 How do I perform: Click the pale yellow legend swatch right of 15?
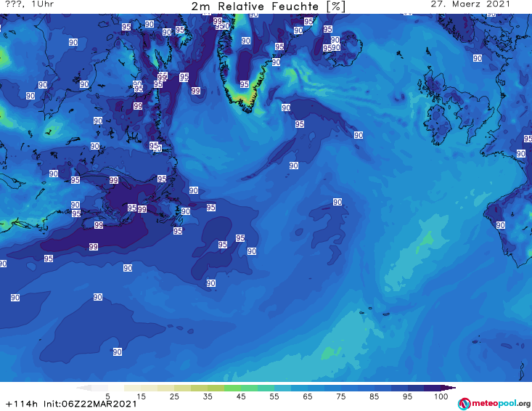150,388
